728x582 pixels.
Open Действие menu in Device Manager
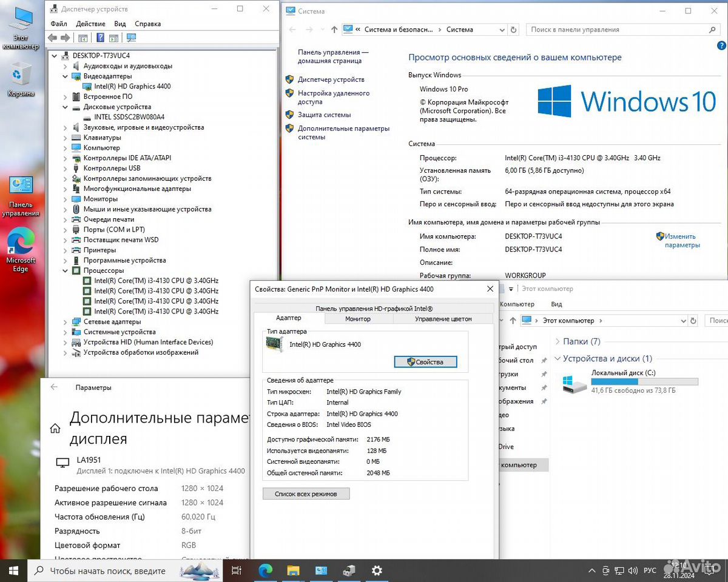[x=91, y=24]
